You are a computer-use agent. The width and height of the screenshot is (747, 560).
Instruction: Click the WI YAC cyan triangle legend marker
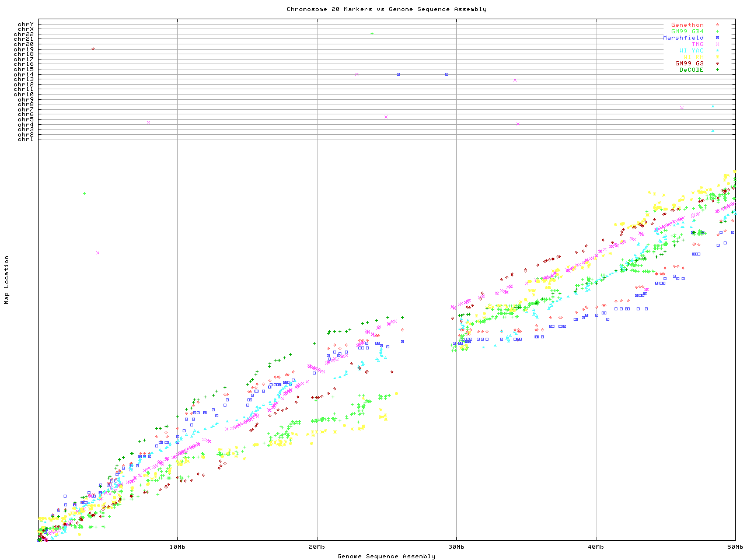click(x=717, y=51)
